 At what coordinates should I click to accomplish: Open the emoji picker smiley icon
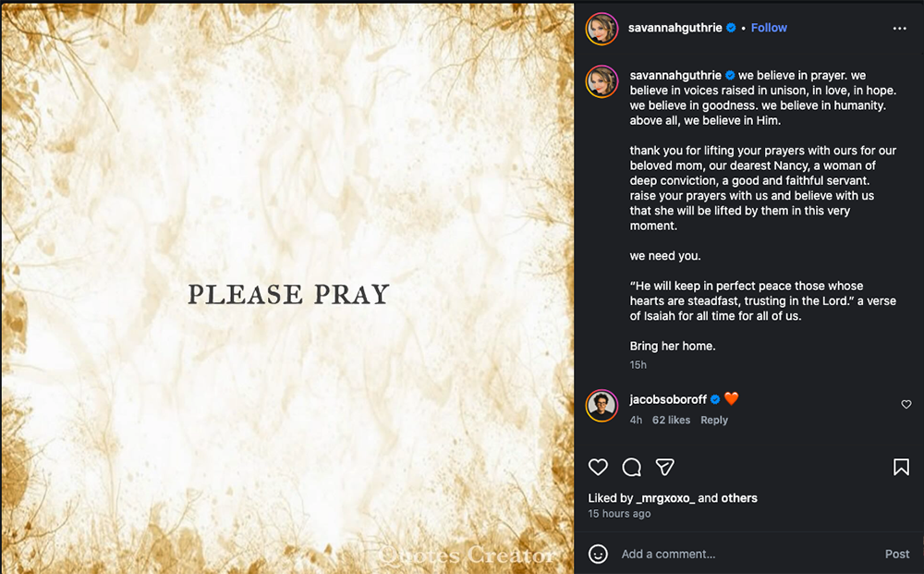coord(599,554)
